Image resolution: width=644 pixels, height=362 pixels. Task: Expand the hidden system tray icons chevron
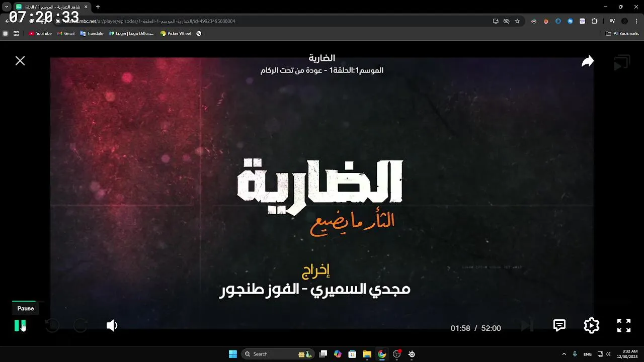(564, 354)
